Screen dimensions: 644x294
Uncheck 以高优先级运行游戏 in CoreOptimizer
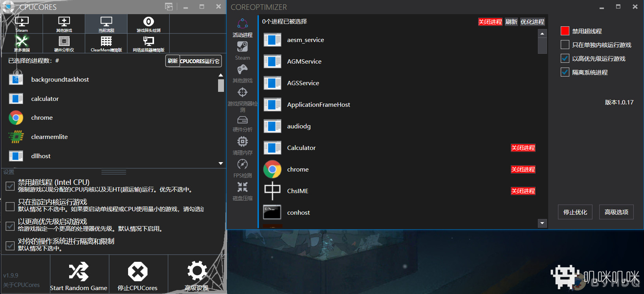[x=565, y=58]
